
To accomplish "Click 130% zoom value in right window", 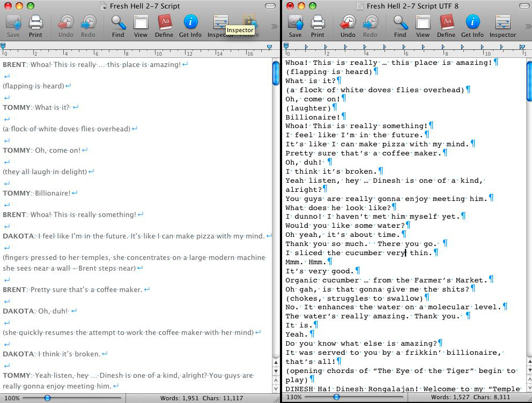I will pyautogui.click(x=294, y=397).
